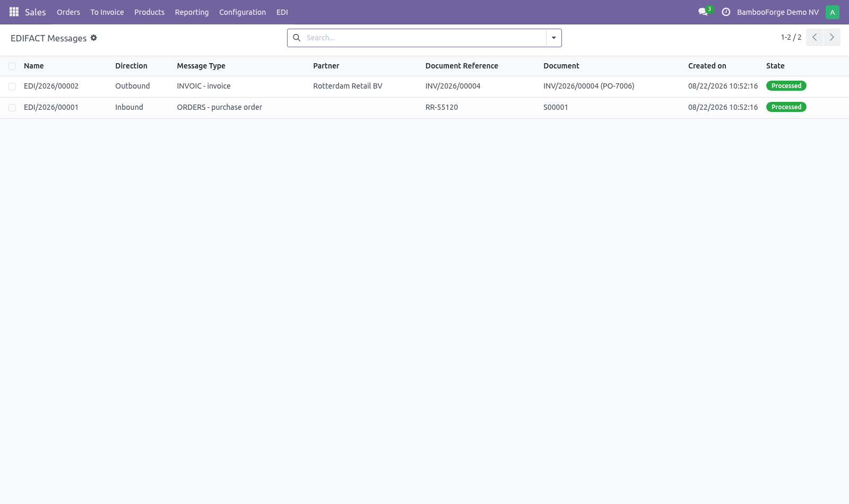Switch company BambooForge Demo NV
Screen dimensions: 849x504
pos(778,12)
